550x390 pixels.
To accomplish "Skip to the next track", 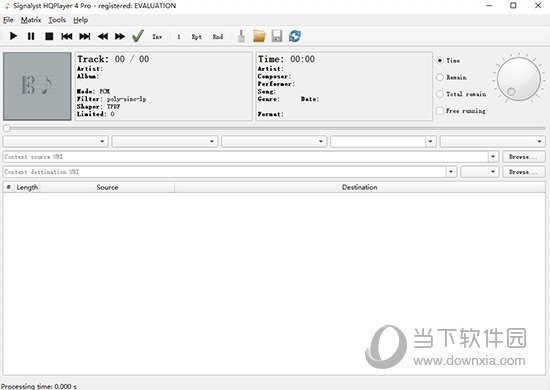I will [85, 36].
